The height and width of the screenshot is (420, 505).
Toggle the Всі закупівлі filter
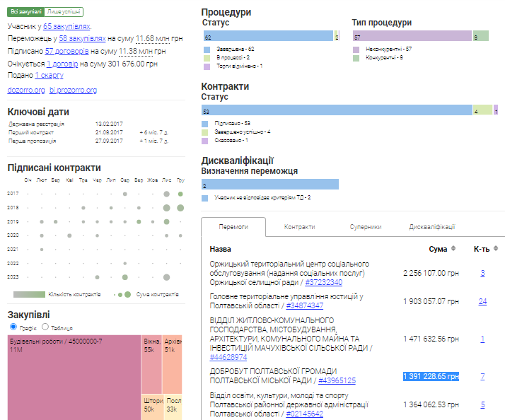pyautogui.click(x=25, y=12)
